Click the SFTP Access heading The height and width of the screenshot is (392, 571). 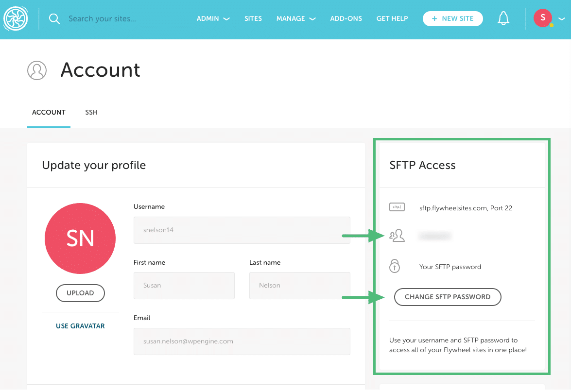tap(422, 165)
